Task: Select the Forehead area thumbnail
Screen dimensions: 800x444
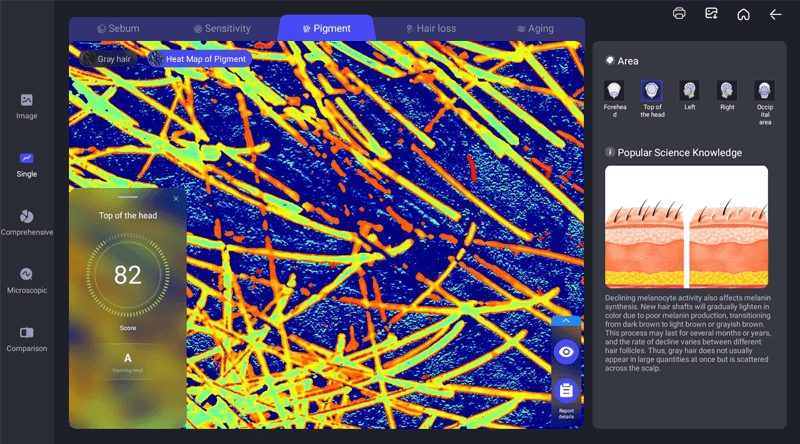Action: click(614, 92)
